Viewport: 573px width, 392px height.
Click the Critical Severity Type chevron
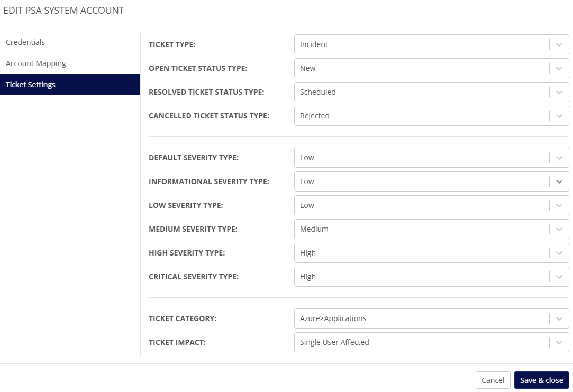[x=559, y=277]
